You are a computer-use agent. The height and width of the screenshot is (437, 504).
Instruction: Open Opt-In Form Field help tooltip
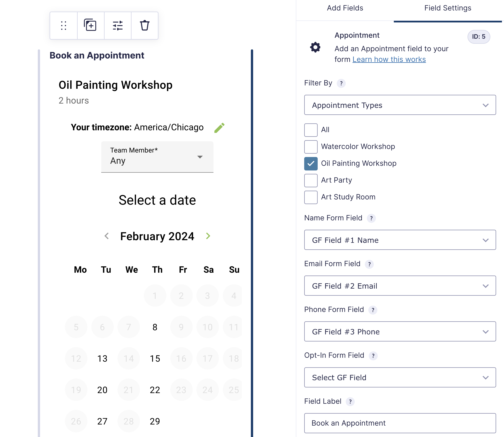[x=373, y=356]
